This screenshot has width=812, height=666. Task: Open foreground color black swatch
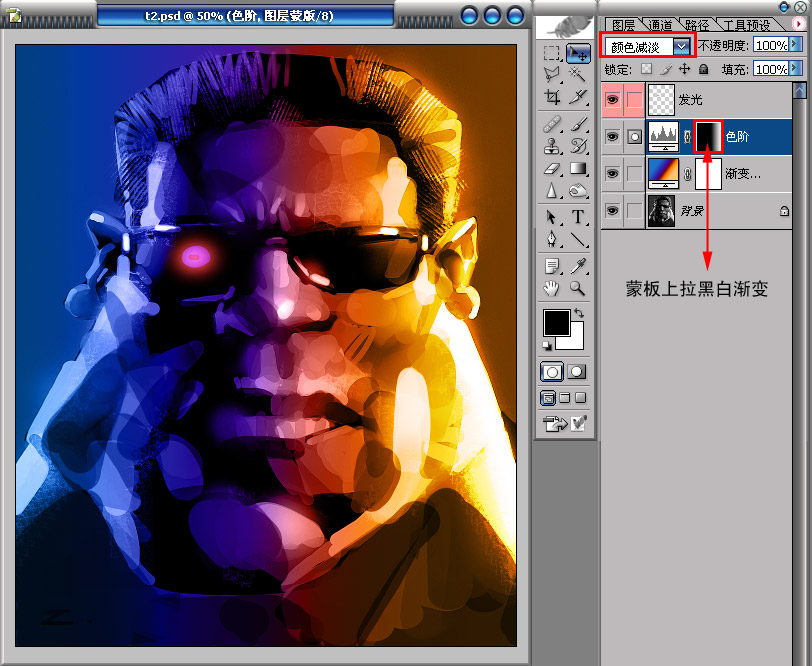556,322
